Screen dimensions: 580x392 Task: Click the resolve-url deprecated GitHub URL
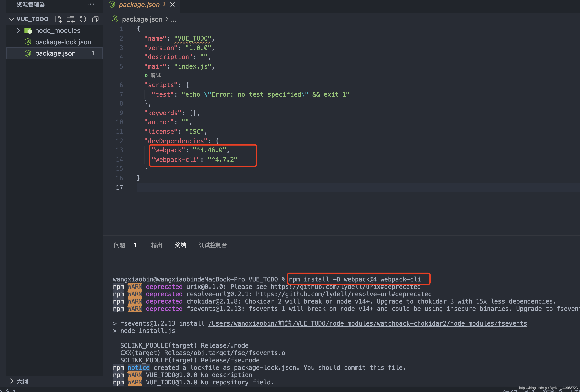pos(344,294)
